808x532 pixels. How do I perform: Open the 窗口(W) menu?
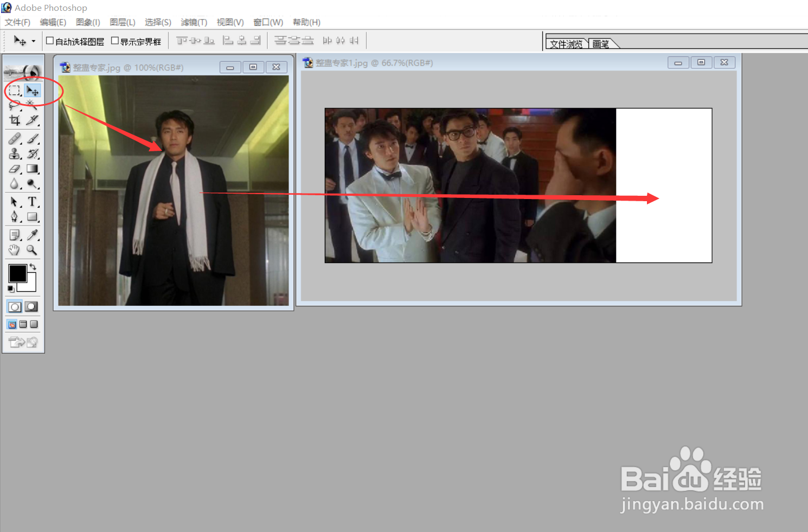coord(268,22)
